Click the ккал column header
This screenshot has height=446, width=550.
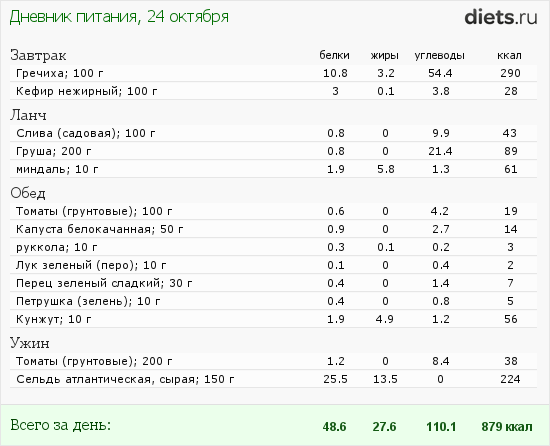pyautogui.click(x=509, y=55)
